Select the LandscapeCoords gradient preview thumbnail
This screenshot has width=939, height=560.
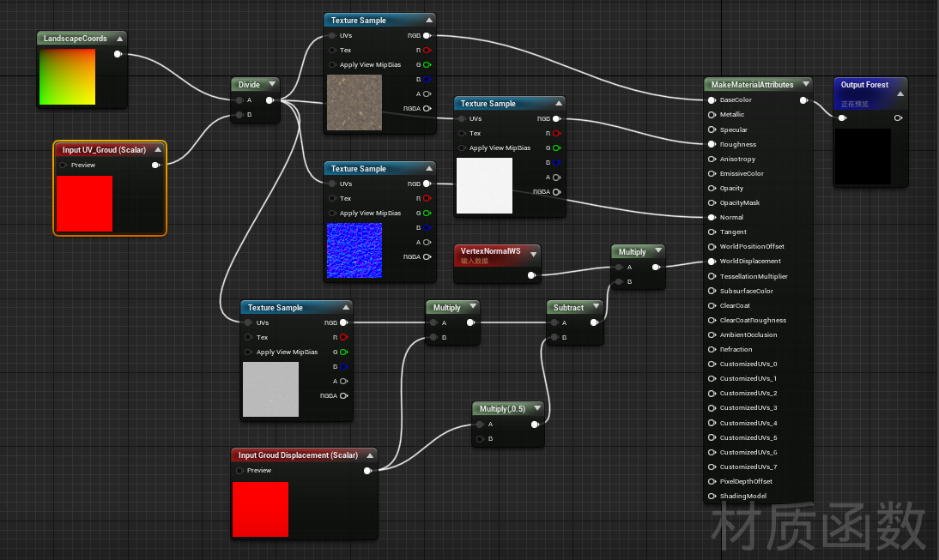point(67,76)
